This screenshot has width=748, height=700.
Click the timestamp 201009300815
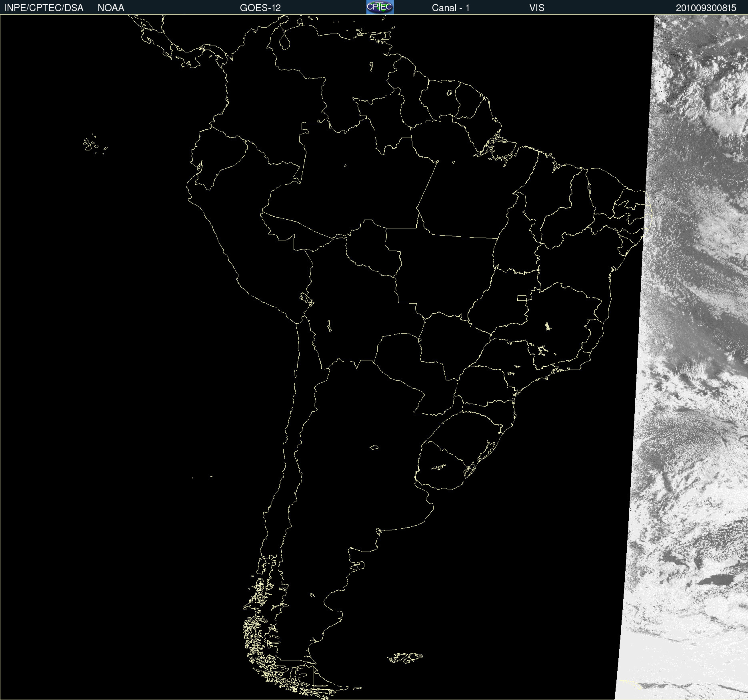coord(706,8)
